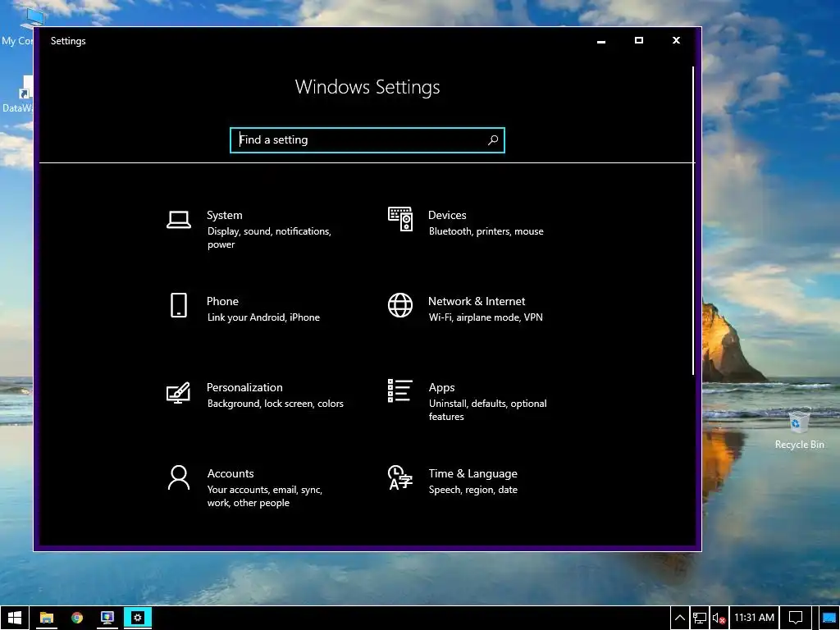
Task: Click the blue icon at taskbar end
Action: [x=829, y=618]
